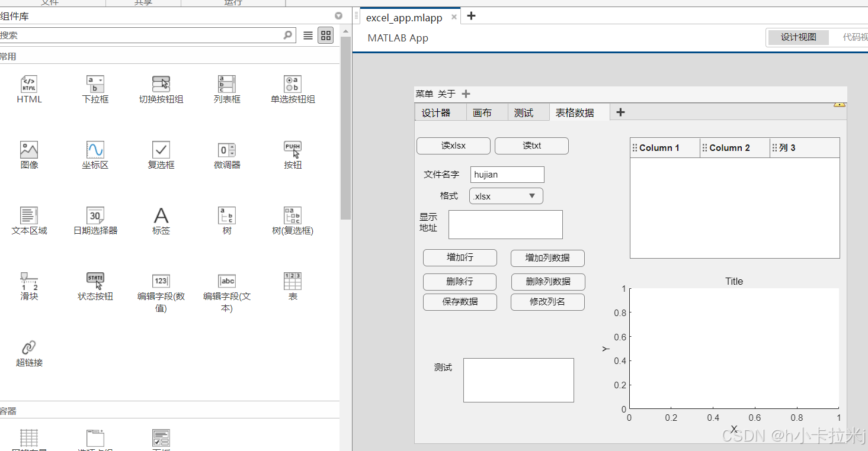The width and height of the screenshot is (868, 451).
Task: Click the search magnifier in 组件库
Action: tap(288, 35)
